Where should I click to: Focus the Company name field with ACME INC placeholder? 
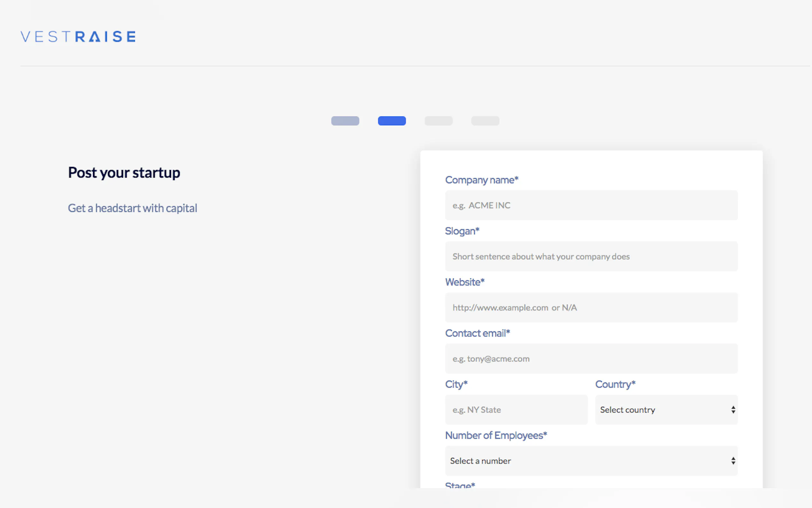(591, 205)
